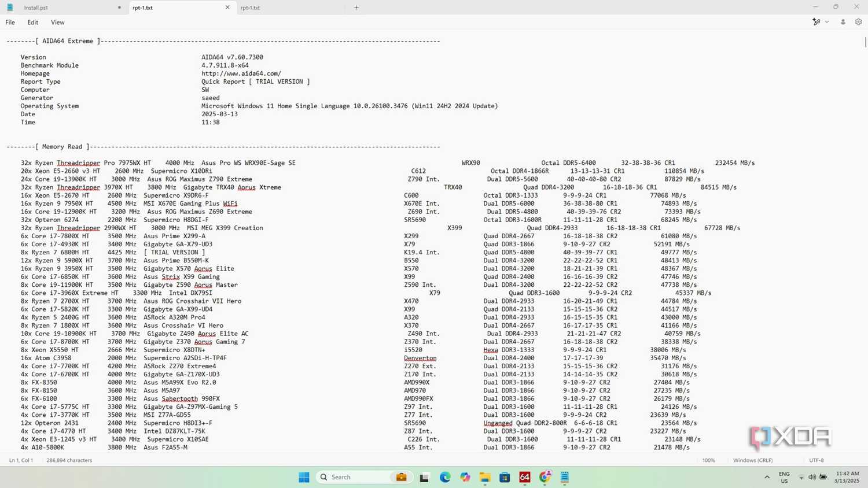Viewport: 868px width, 488px height.
Task: Click the briefcase icon in the search box
Action: (x=402, y=477)
